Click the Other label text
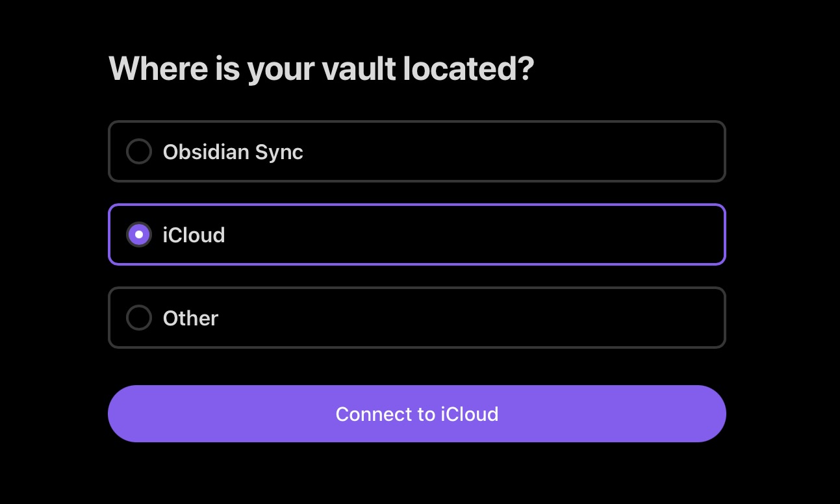Screen dimensions: 840x504 (190, 318)
